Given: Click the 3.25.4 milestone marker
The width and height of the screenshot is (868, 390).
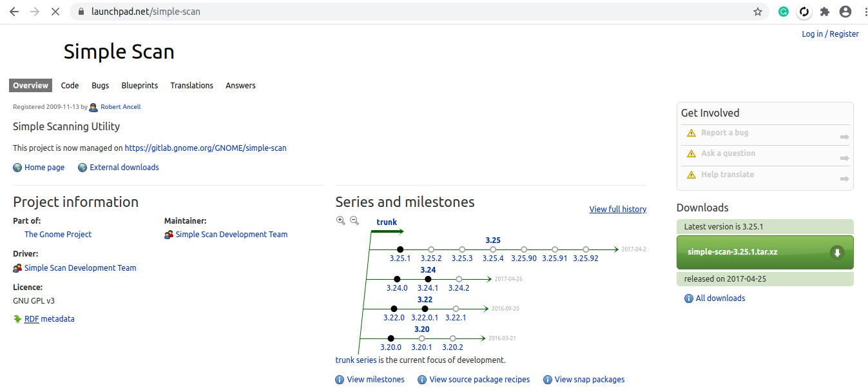Looking at the screenshot, I should 493,249.
